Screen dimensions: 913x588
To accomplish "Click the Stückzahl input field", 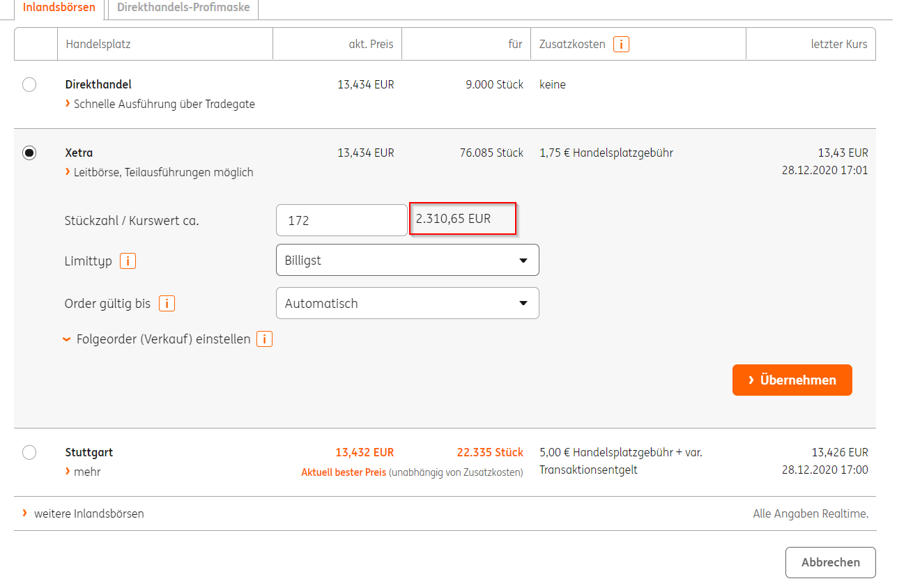I will point(341,220).
